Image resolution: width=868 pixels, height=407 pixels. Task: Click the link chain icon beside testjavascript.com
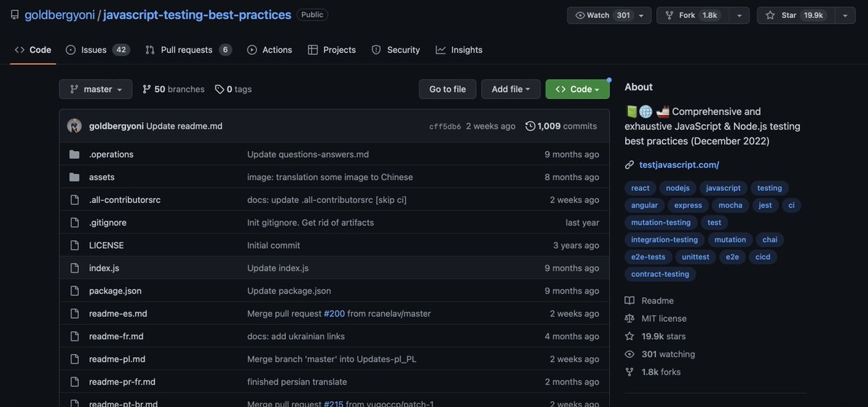click(x=629, y=165)
